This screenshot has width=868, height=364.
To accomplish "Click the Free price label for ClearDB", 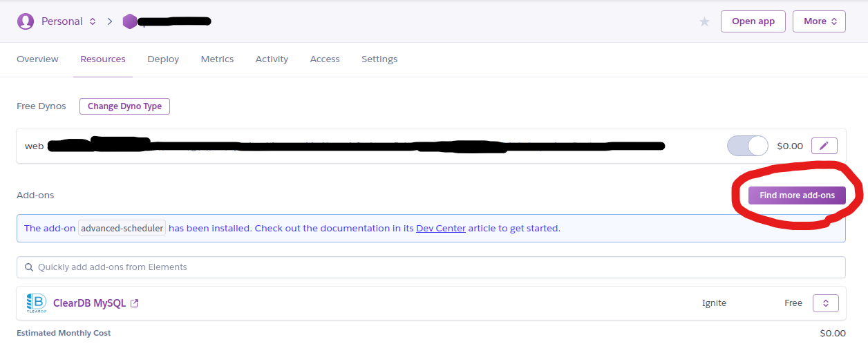I will point(793,303).
